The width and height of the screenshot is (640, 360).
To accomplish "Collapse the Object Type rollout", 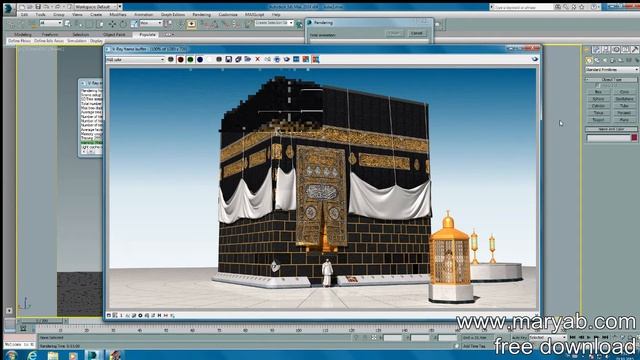I will pyautogui.click(x=611, y=80).
